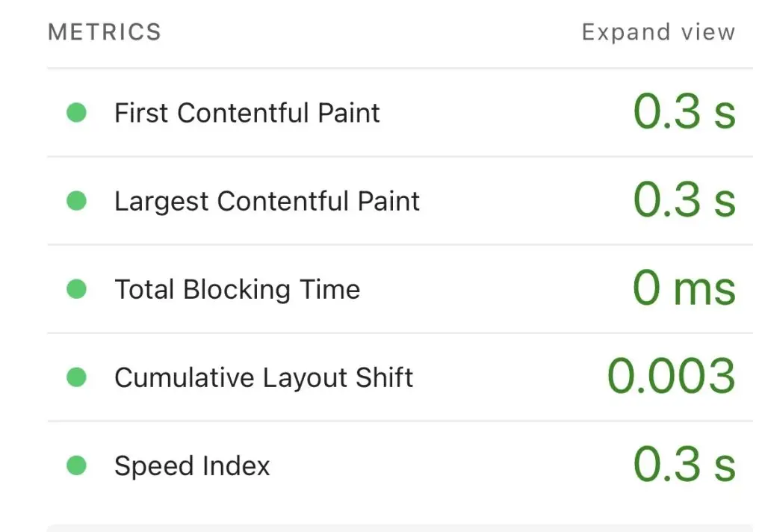Click the 0 ms Total Blocking Time value
Viewport: 765px width, 532px height.
pos(683,289)
